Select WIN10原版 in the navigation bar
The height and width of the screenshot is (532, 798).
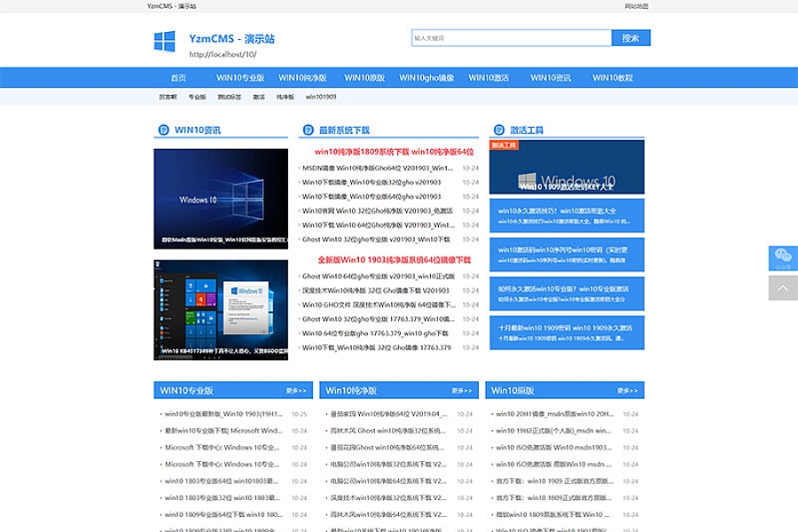(364, 78)
